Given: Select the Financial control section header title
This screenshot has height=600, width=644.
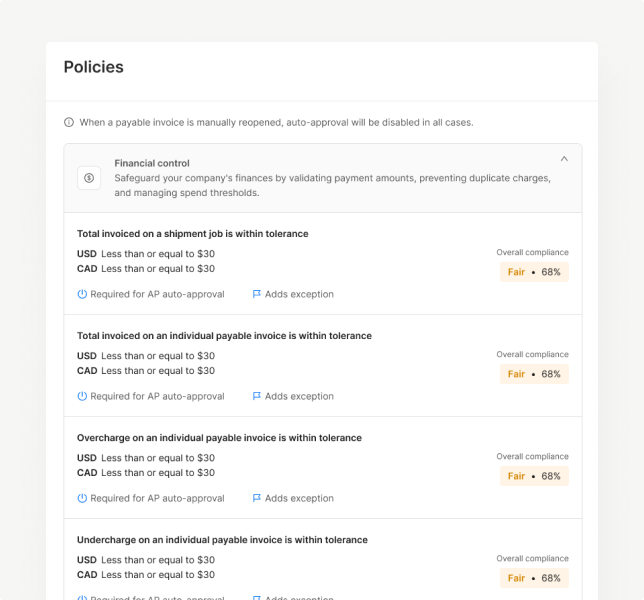Looking at the screenshot, I should click(x=152, y=163).
